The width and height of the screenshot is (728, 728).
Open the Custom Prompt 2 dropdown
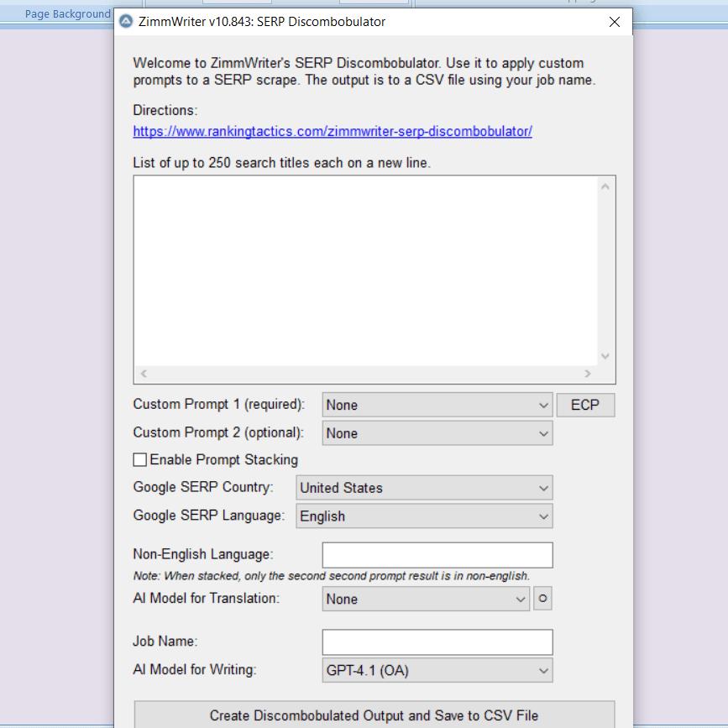click(x=437, y=433)
